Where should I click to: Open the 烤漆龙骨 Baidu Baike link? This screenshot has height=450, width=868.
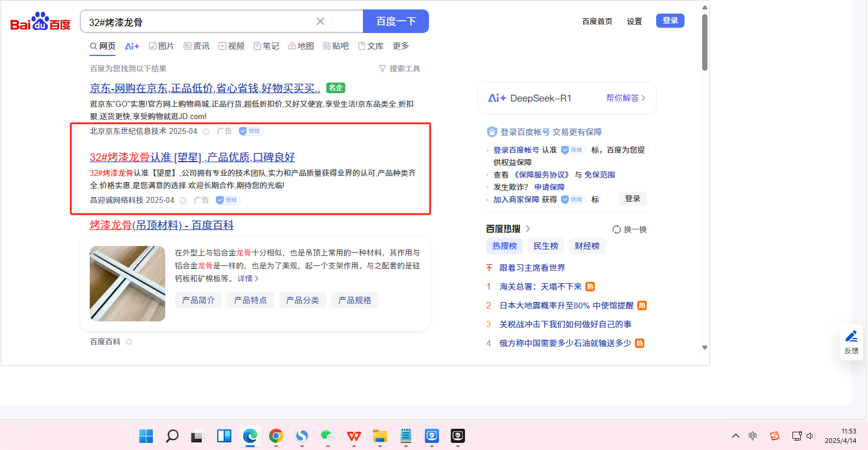(x=162, y=225)
